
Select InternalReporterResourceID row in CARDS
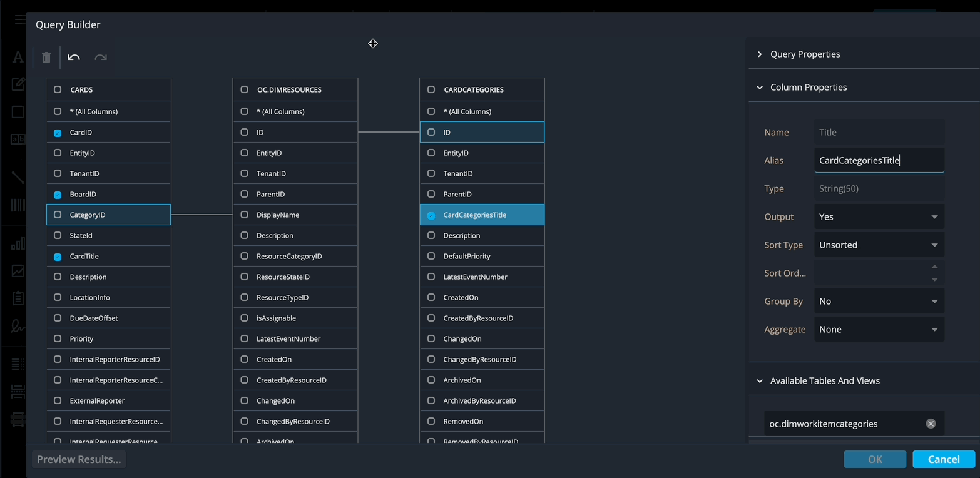coord(108,359)
